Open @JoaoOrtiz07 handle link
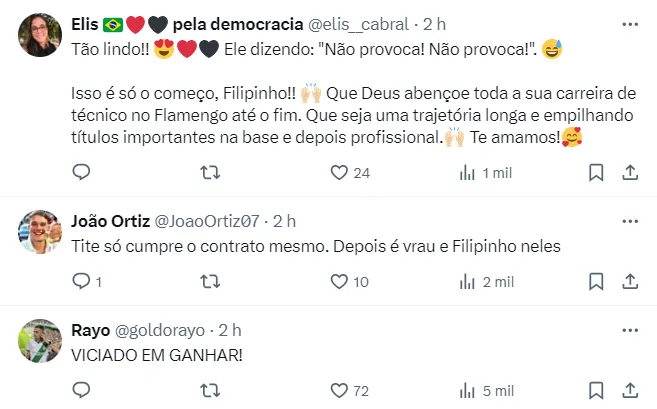Screen dimensions: 657x409 [208, 220]
